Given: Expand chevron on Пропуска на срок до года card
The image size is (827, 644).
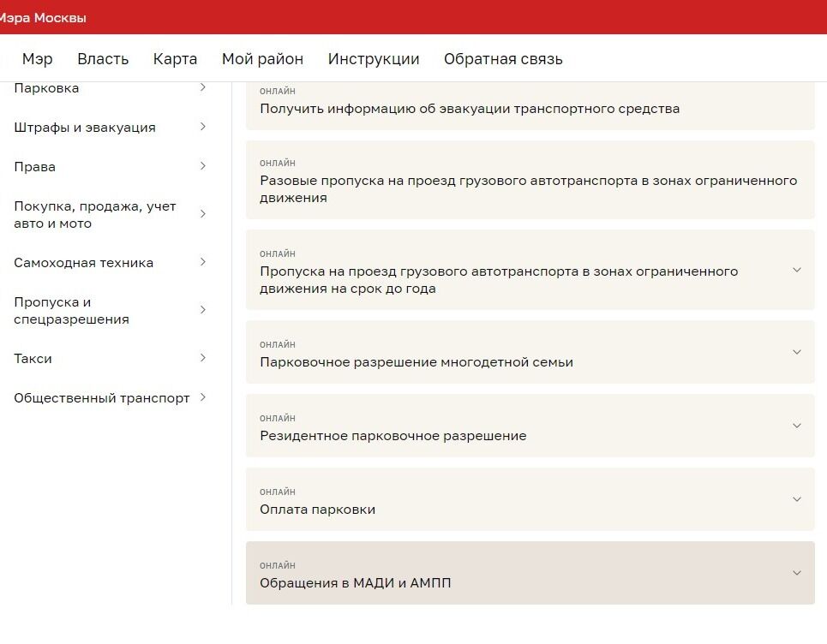Looking at the screenshot, I should click(x=797, y=270).
